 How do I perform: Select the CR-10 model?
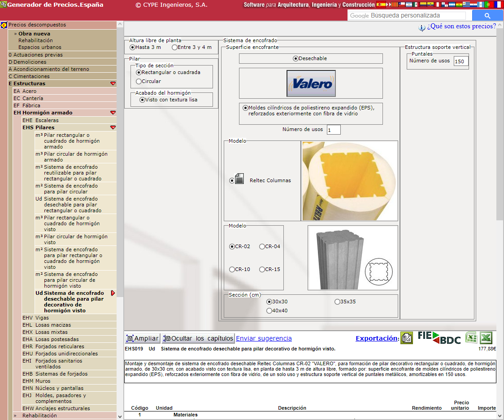[232, 270]
